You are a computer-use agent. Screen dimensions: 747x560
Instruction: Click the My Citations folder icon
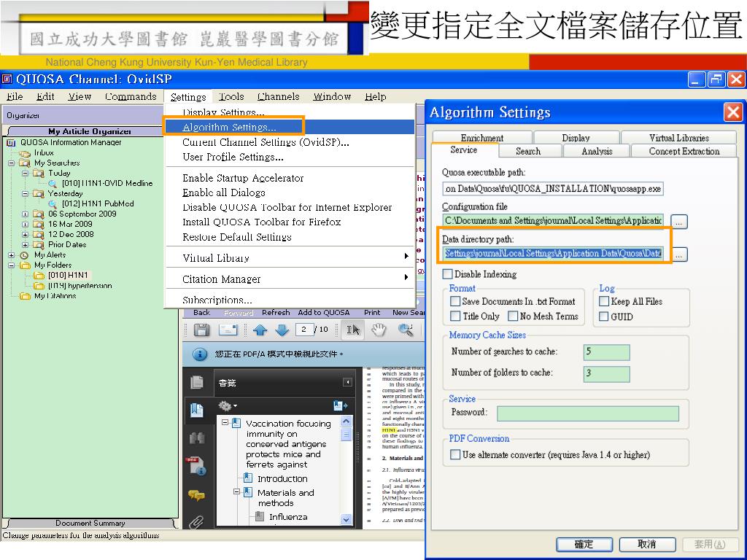point(25,296)
